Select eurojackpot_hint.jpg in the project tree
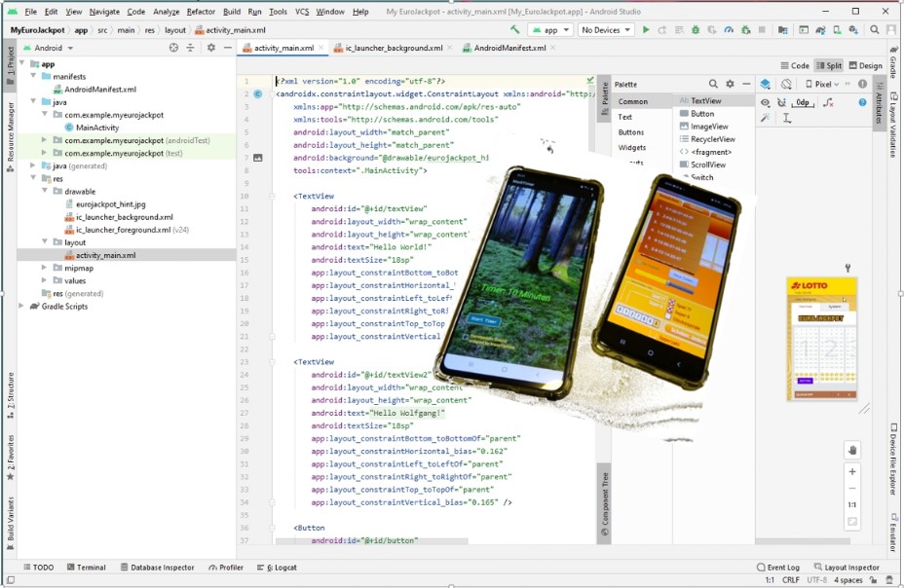This screenshot has width=904, height=588. click(110, 204)
